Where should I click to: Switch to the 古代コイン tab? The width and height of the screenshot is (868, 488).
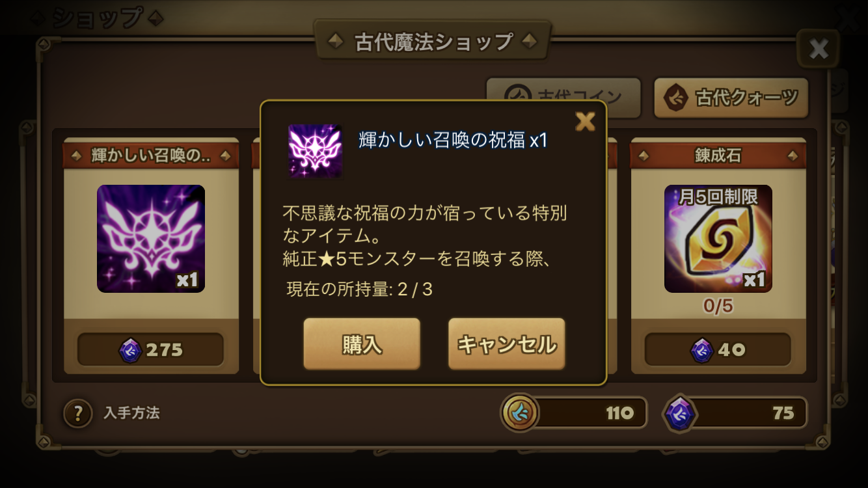(x=563, y=98)
